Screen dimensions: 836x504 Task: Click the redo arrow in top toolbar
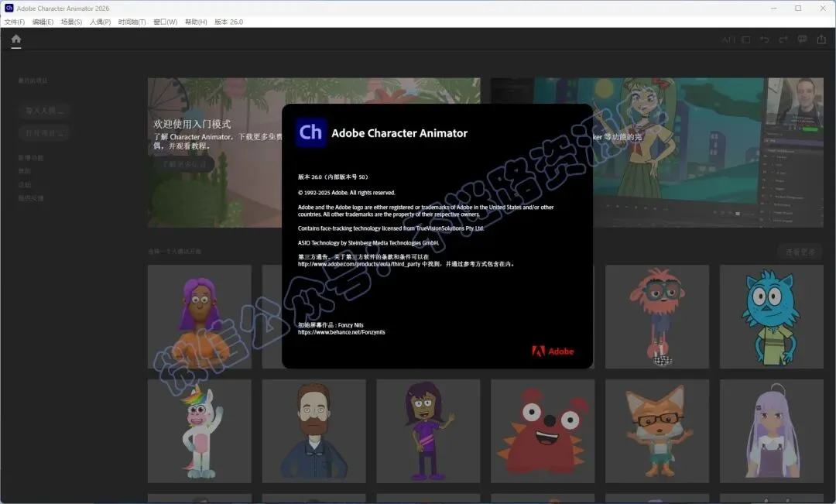click(x=783, y=39)
